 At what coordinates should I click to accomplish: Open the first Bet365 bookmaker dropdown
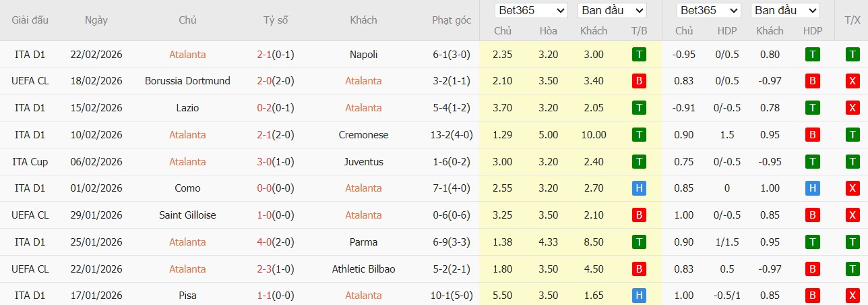[x=531, y=11]
